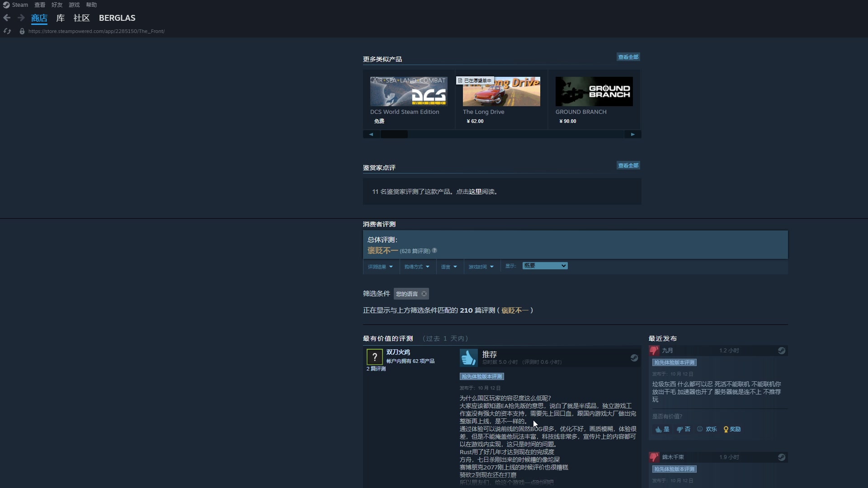Viewport: 868px width, 488px height.
Task: Open the 好友 menu in the menu bar
Action: (56, 5)
